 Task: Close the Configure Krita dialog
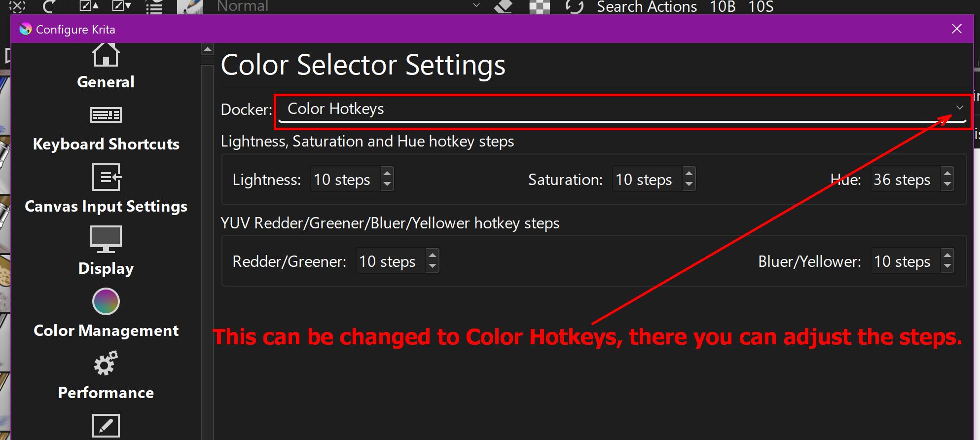pyautogui.click(x=957, y=29)
